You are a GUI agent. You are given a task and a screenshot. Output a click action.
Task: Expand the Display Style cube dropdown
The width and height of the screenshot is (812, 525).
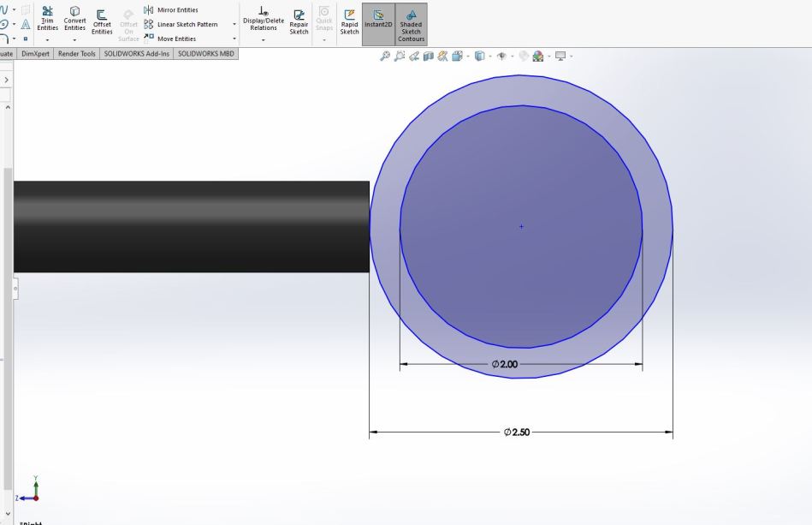click(x=479, y=57)
